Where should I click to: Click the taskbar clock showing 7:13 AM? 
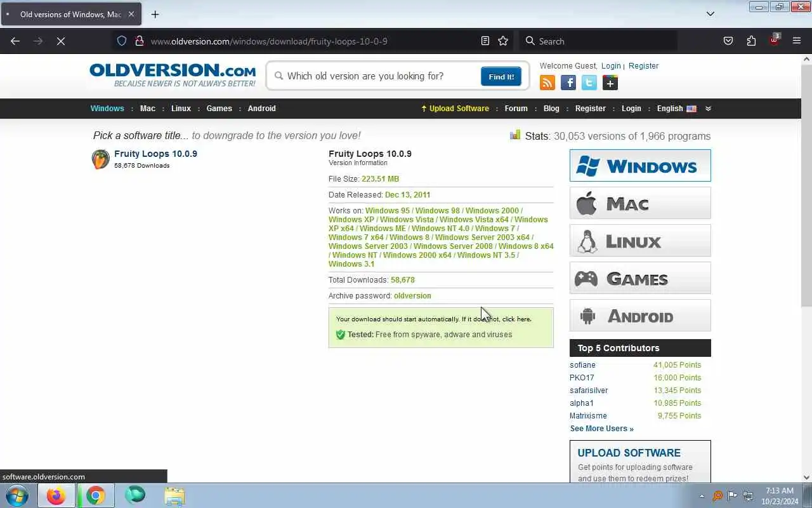[780, 495]
